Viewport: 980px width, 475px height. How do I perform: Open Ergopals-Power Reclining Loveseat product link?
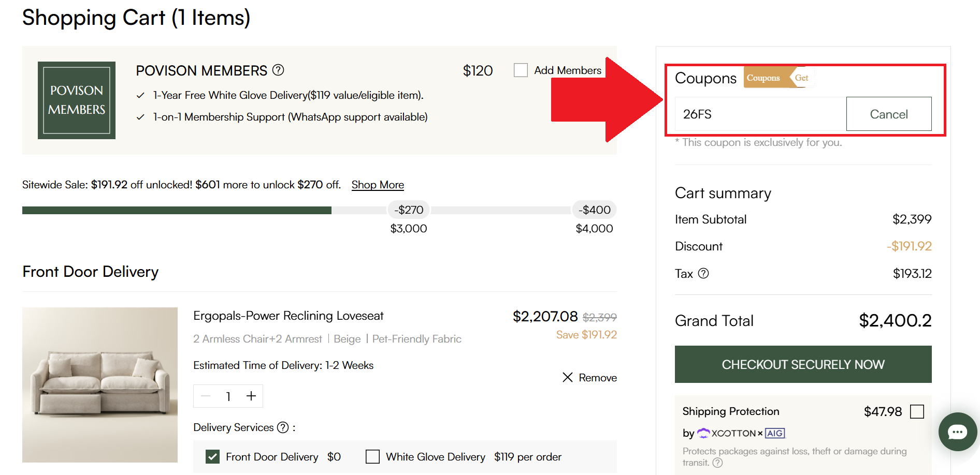click(x=289, y=316)
